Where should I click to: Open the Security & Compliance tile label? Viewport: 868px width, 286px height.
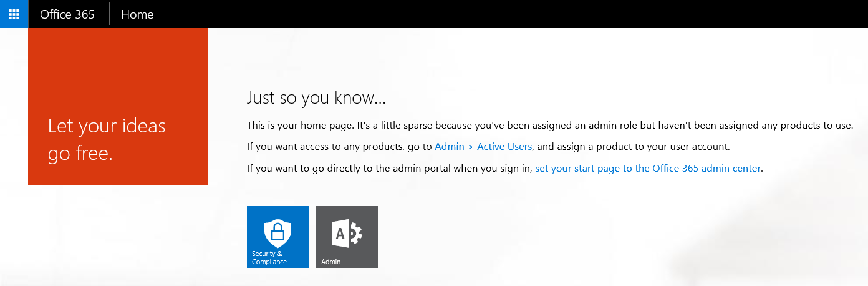coord(269,258)
